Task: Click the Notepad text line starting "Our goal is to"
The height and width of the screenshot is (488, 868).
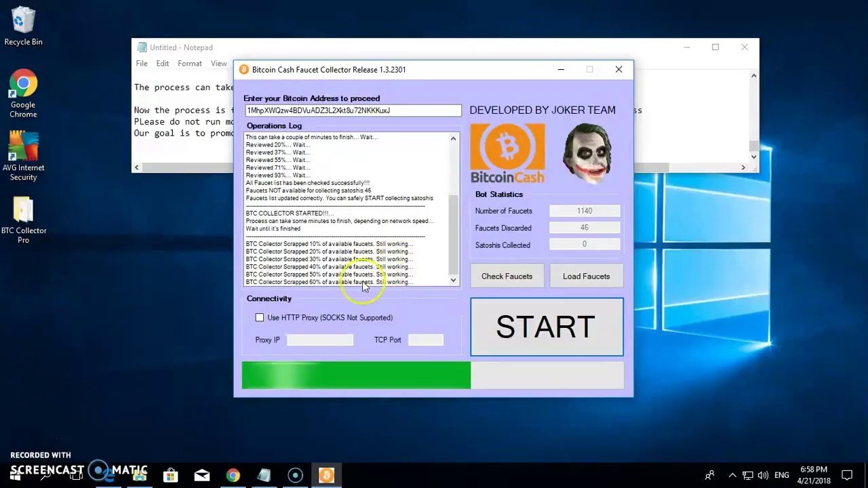Action: pyautogui.click(x=184, y=133)
